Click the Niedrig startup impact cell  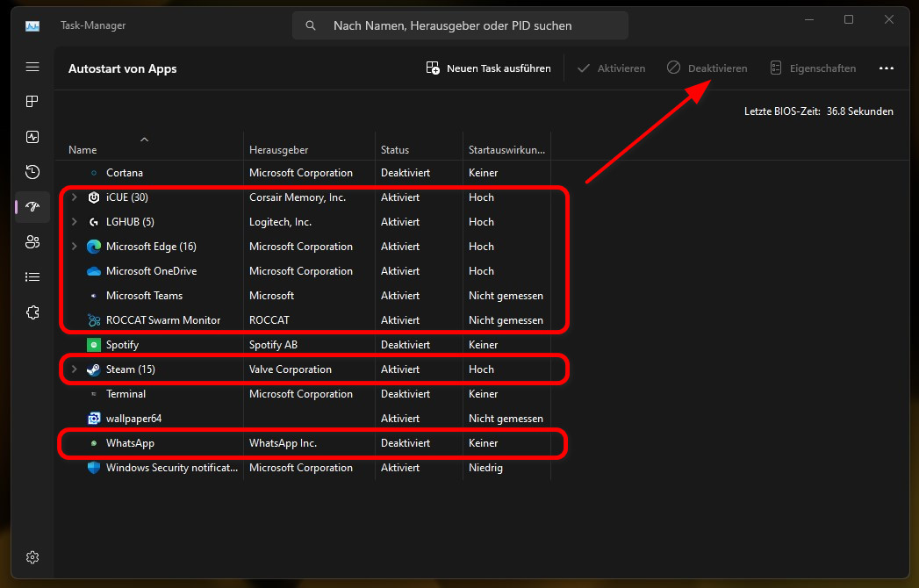[485, 468]
